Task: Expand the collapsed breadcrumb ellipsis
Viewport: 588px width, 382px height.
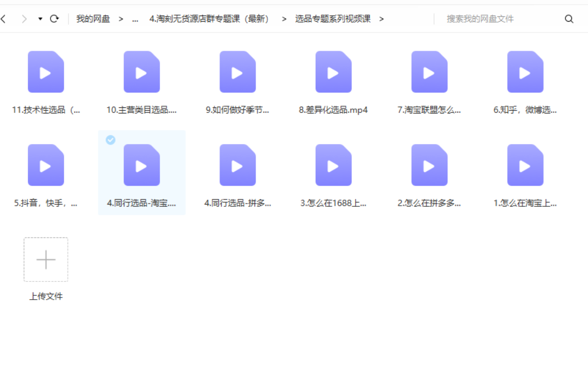Action: click(135, 19)
